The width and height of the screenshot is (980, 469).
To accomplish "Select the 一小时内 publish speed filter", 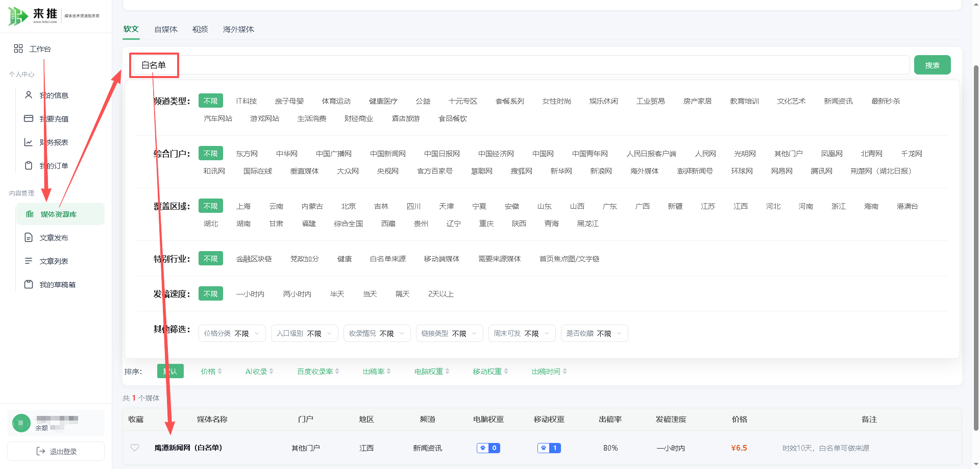I will point(251,294).
